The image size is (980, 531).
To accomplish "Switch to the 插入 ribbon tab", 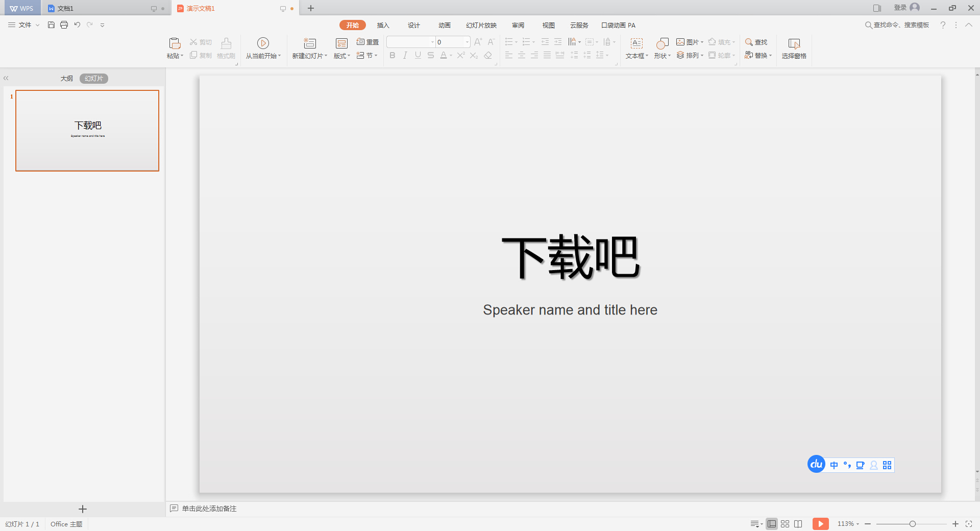I will click(x=383, y=25).
